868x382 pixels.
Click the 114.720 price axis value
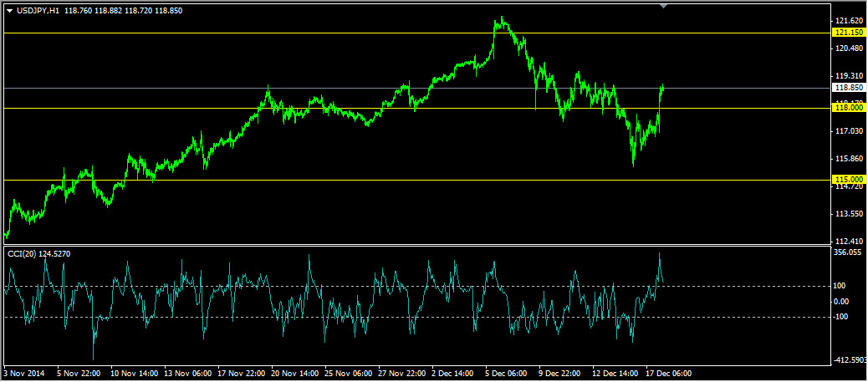tap(849, 187)
